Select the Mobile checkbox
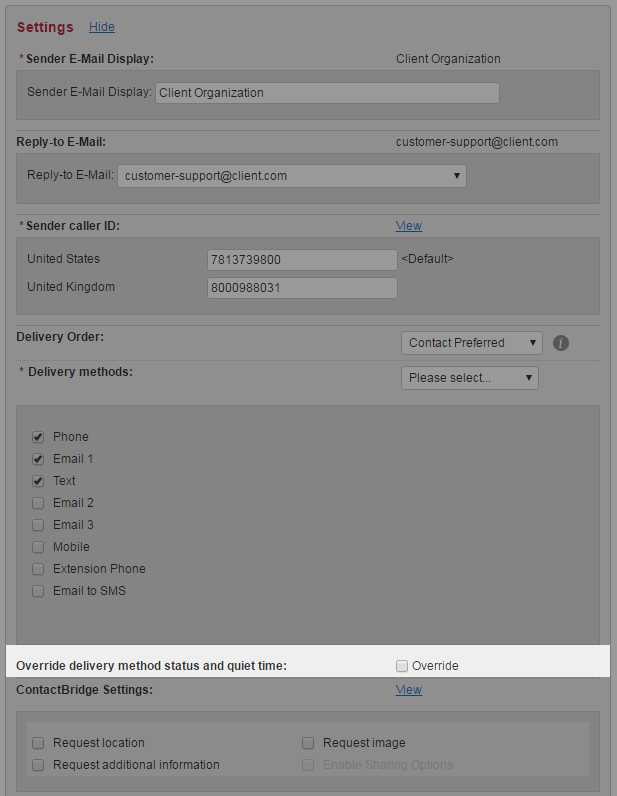617x796 pixels. [x=38, y=547]
